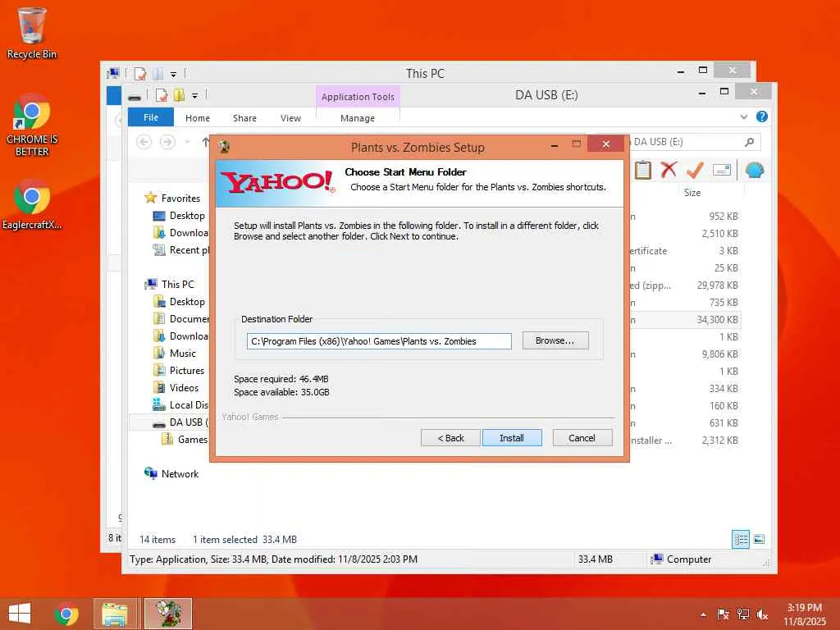840x630 pixels.
Task: Click the orange checkmark toolbar icon
Action: pos(695,170)
